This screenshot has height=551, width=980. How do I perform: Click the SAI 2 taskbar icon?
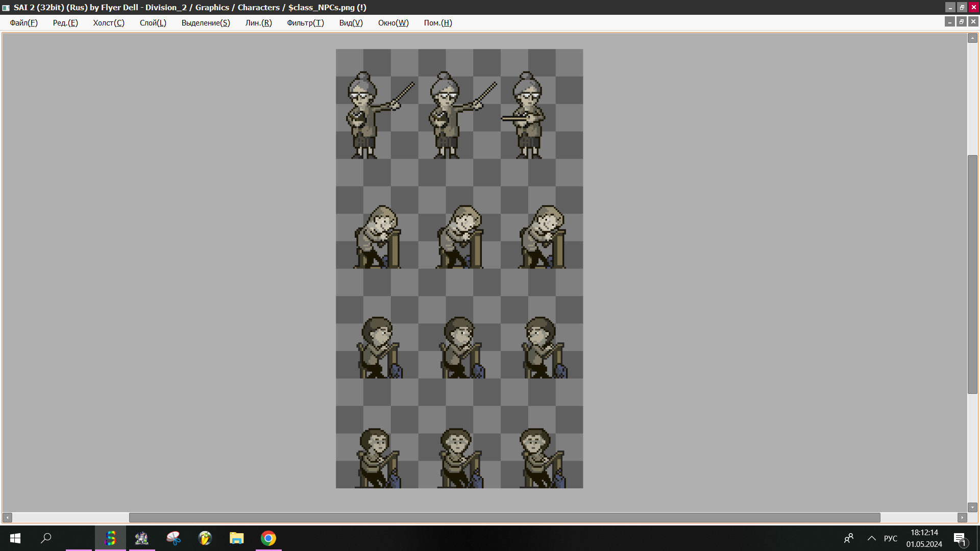[x=110, y=538]
